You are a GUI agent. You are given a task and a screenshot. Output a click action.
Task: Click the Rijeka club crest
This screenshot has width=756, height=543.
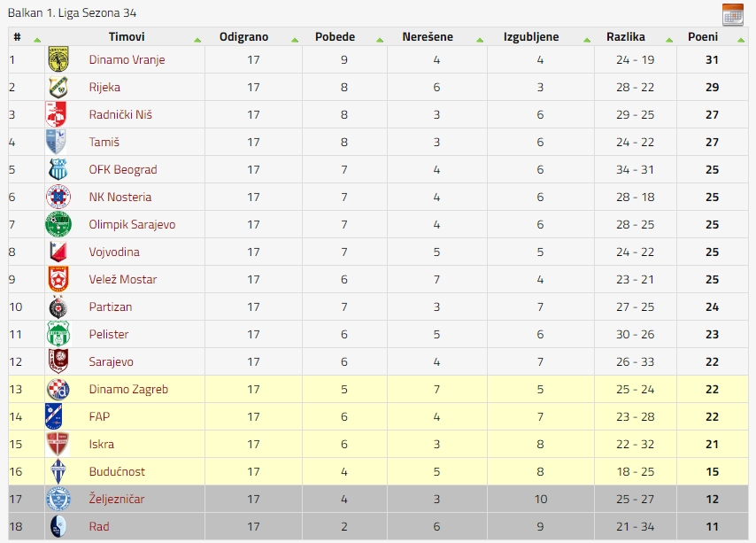pos(58,87)
